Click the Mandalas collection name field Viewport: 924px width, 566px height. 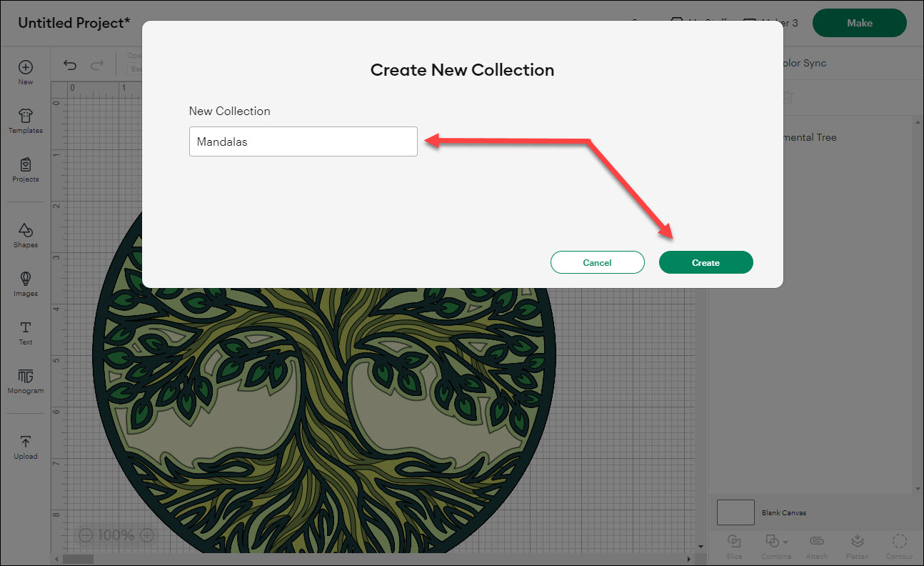tap(303, 141)
